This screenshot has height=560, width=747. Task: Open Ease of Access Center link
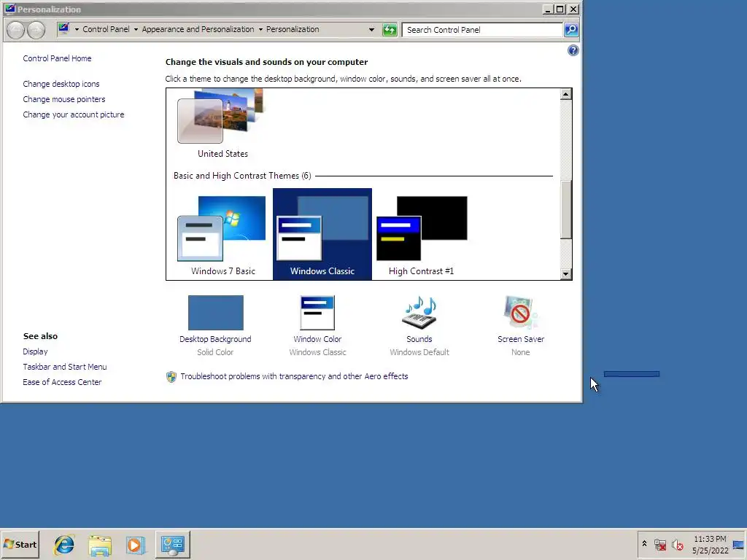point(62,382)
